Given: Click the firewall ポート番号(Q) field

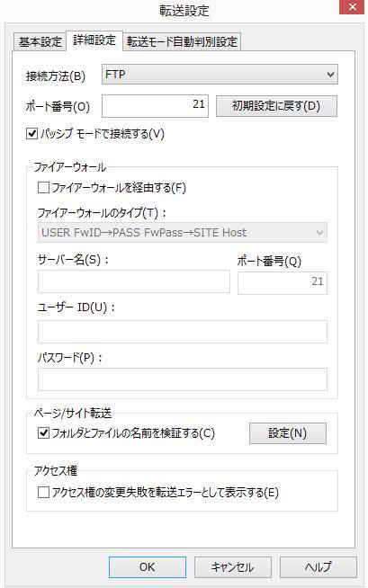Looking at the screenshot, I should point(283,282).
